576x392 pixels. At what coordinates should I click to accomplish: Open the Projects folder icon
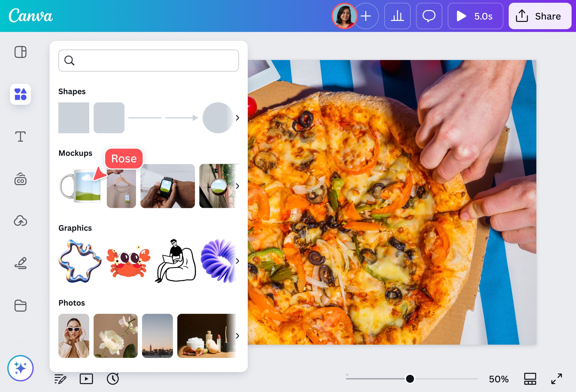[x=20, y=305]
